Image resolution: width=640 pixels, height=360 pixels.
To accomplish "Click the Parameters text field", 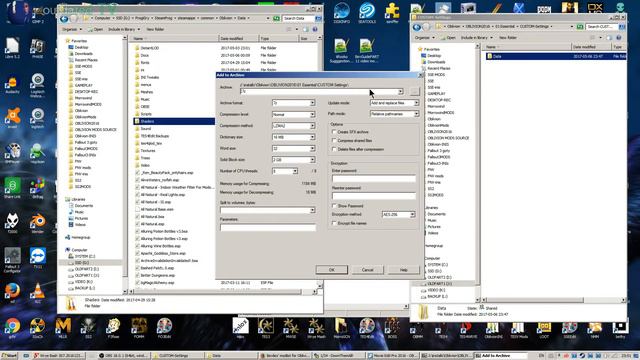I will coord(268,227).
